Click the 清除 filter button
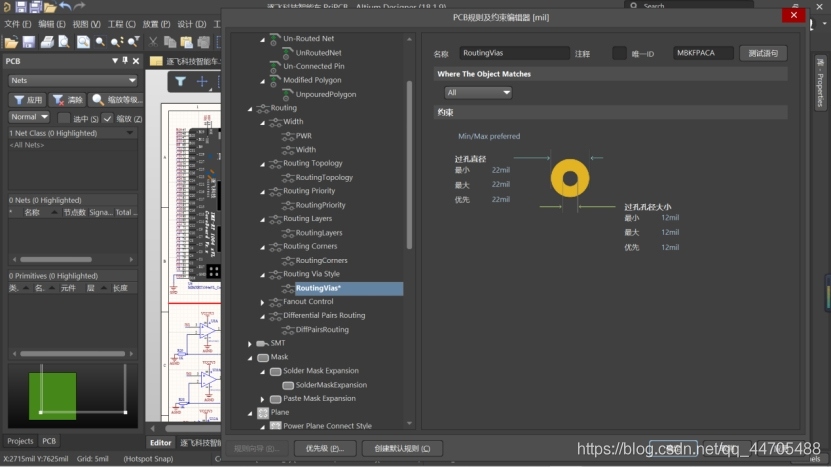 click(67, 99)
